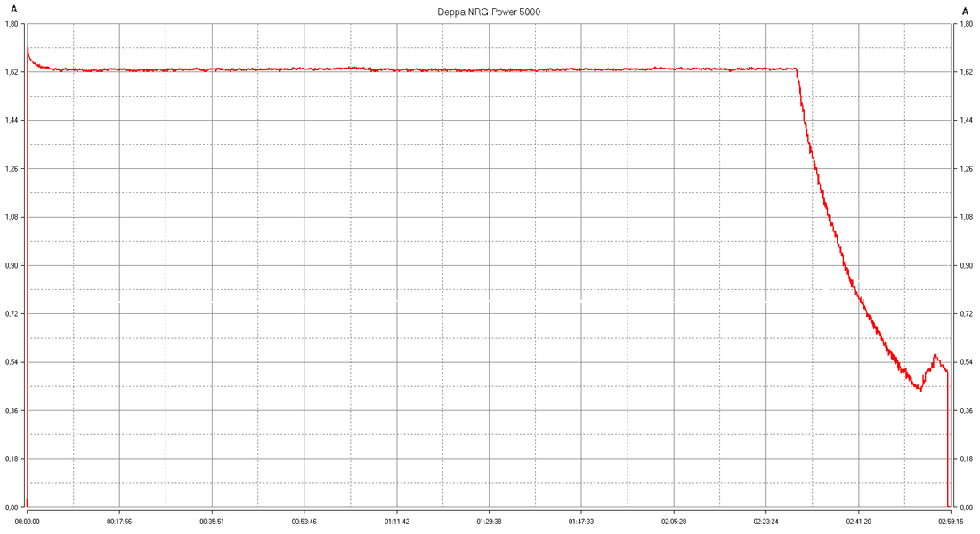Viewport: 980px width, 534px height.
Task: Select the "01:11:42" time label
Action: pyautogui.click(x=397, y=521)
